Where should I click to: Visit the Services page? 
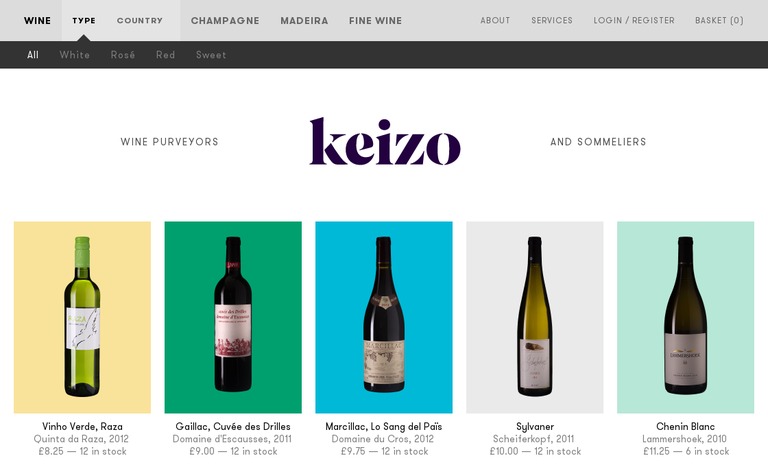pos(552,20)
